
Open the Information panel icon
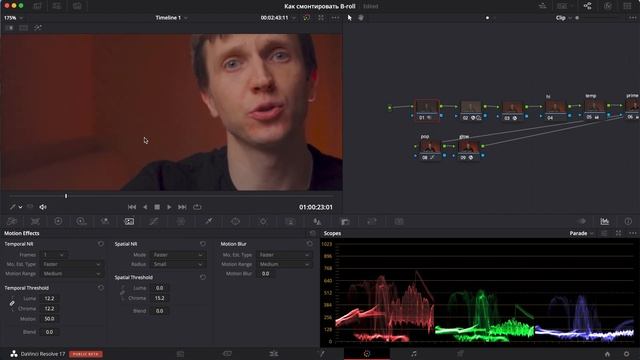click(628, 221)
